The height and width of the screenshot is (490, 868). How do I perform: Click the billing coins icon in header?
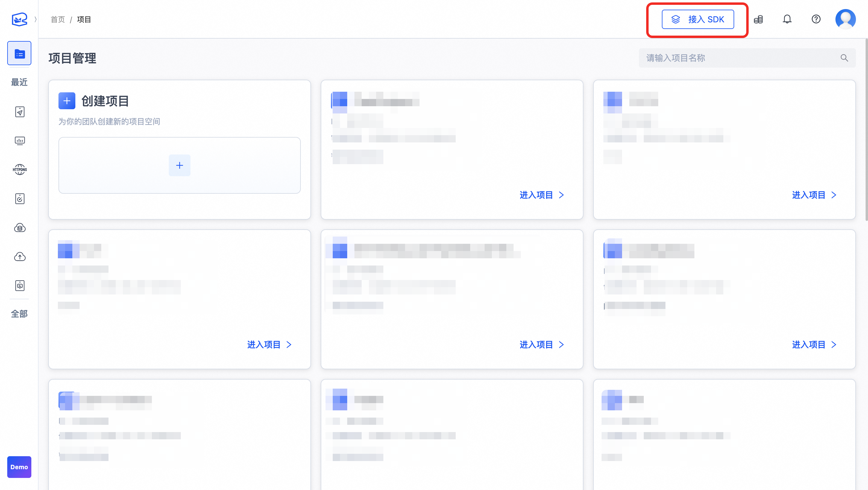[x=758, y=19]
